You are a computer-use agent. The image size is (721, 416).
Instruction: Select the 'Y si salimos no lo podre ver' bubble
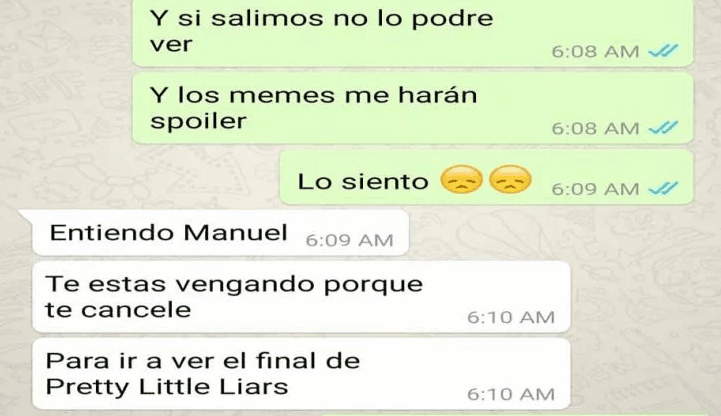coord(412,32)
